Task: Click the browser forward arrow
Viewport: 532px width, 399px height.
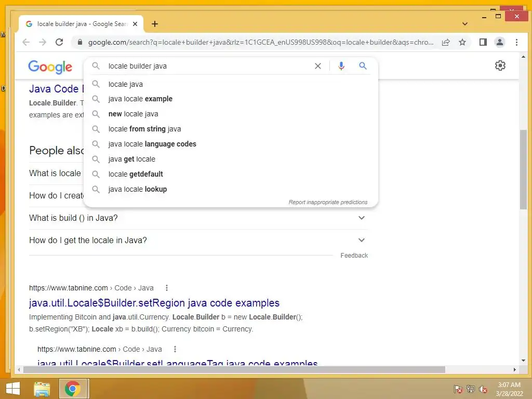Action: [x=43, y=42]
